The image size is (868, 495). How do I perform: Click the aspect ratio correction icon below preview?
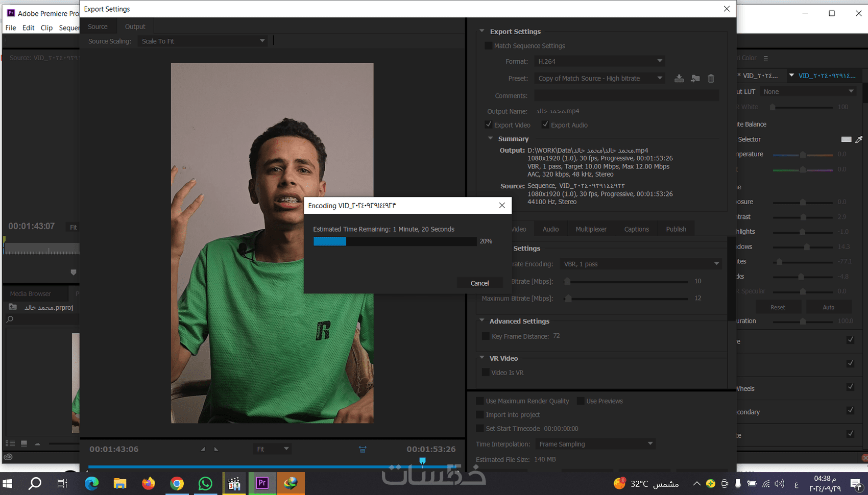(x=363, y=449)
